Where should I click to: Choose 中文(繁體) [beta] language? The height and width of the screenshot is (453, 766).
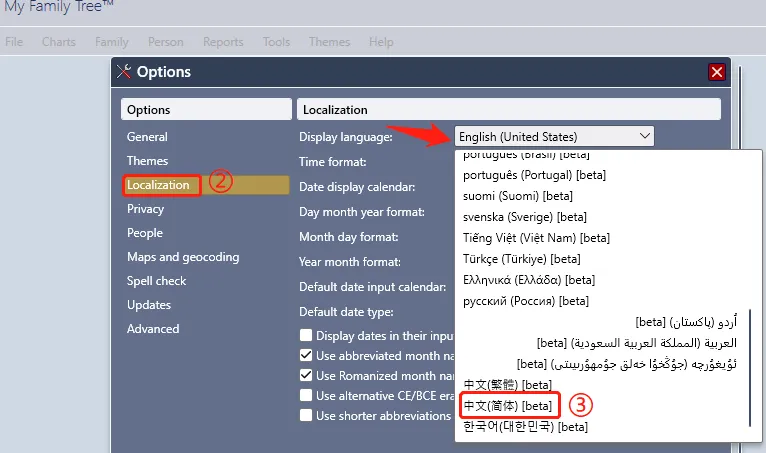[x=508, y=385]
